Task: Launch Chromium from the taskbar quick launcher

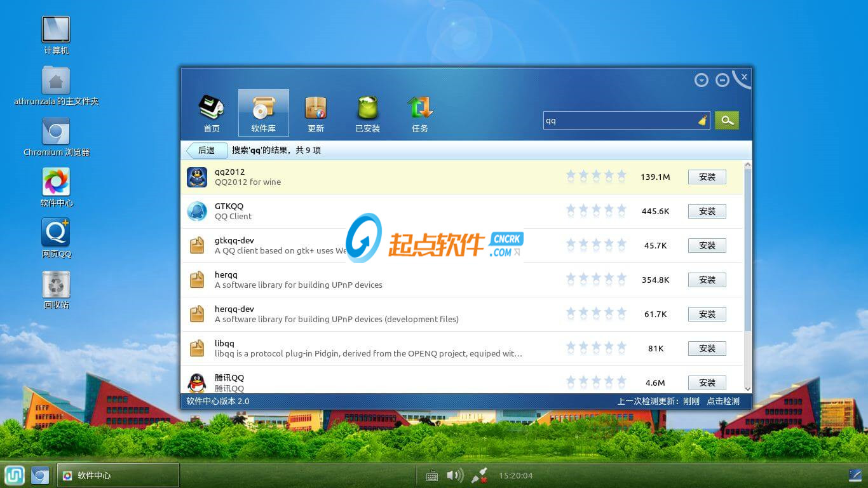Action: click(x=40, y=475)
